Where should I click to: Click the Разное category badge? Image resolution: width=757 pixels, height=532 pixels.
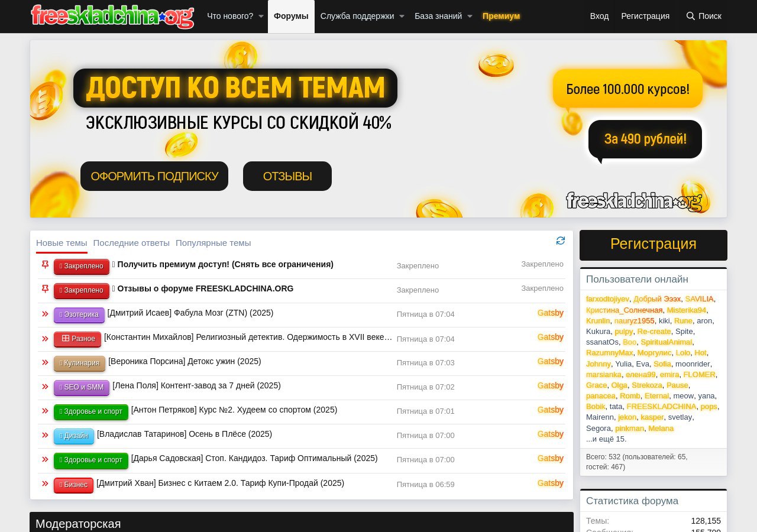click(x=77, y=339)
